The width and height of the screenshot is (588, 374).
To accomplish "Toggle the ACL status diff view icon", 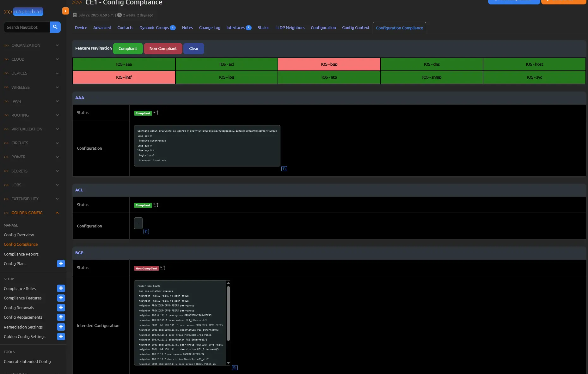I will [x=156, y=205].
